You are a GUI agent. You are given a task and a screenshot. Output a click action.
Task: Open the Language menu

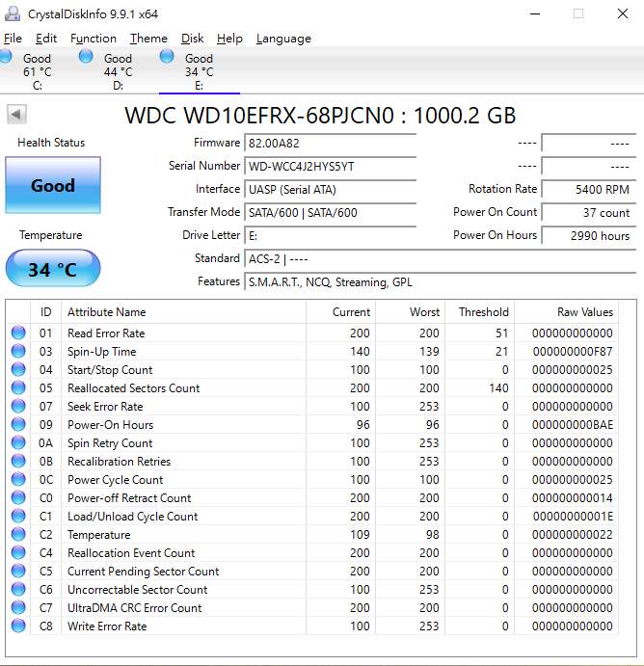click(x=283, y=39)
